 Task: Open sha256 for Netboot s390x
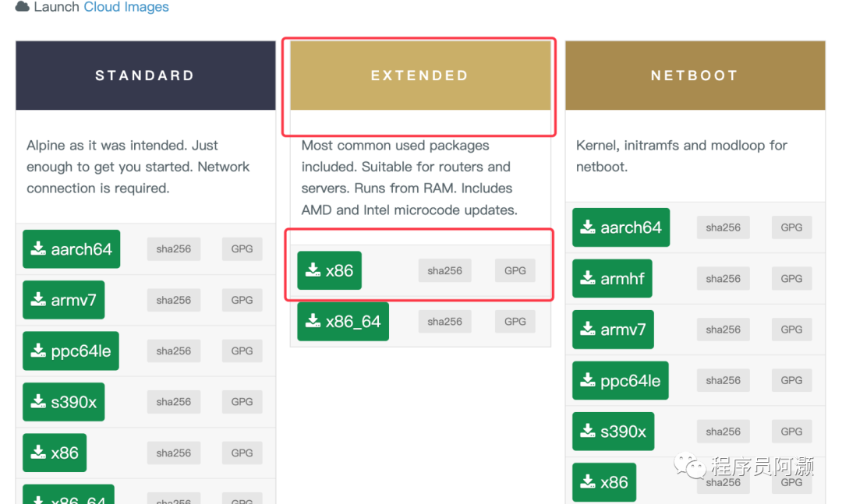[723, 432]
